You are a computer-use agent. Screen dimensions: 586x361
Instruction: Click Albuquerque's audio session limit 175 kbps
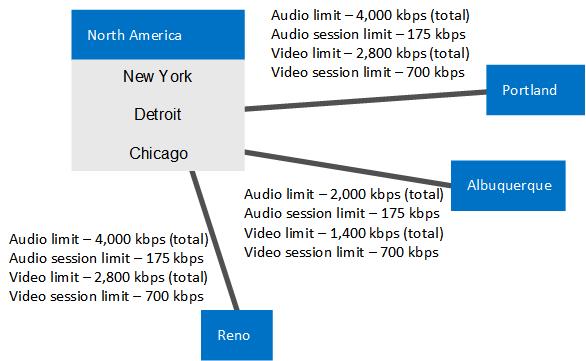342,213
